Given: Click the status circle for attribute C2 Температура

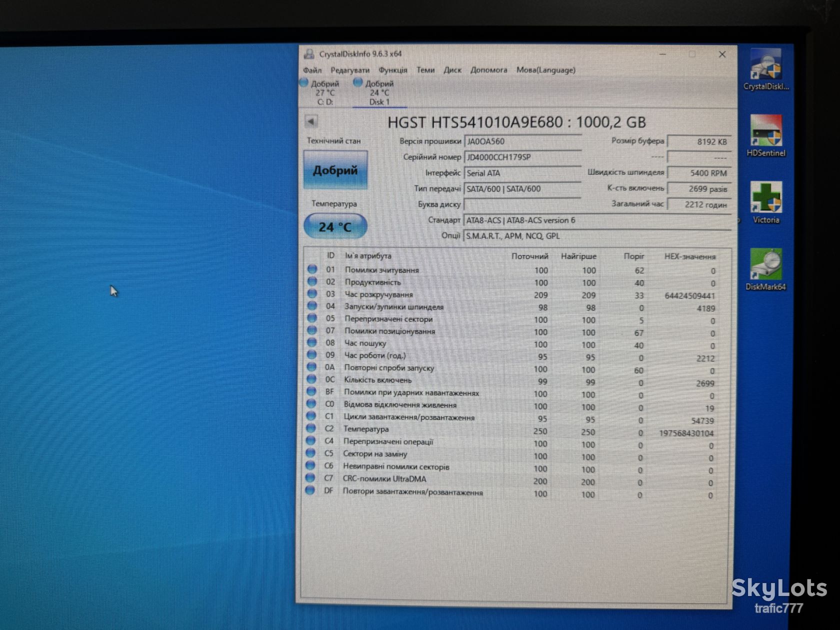Looking at the screenshot, I should (x=311, y=428).
